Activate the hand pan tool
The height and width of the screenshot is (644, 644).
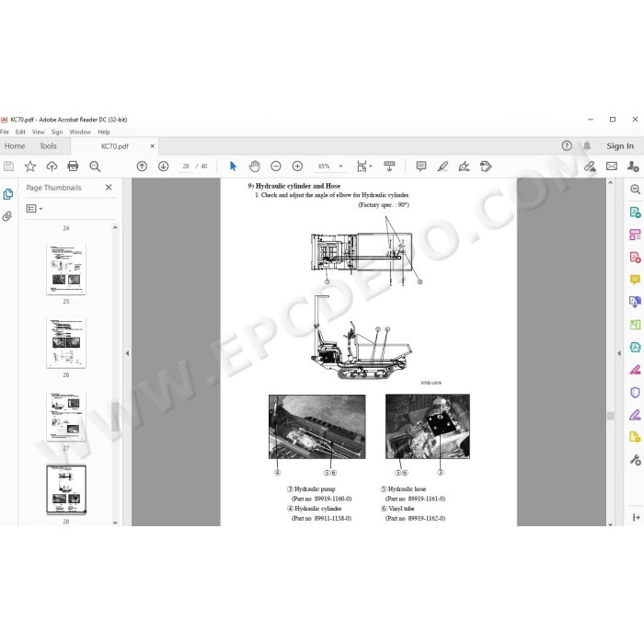(x=255, y=167)
